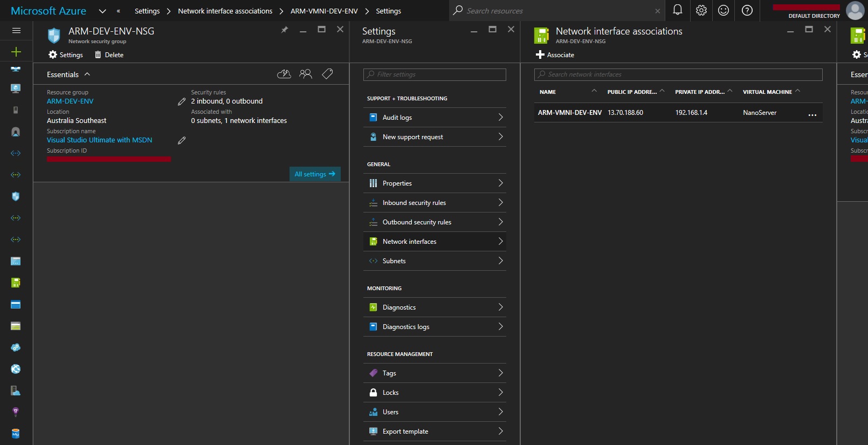Viewport: 868px width, 445px height.
Task: Open the Users row in Settings list
Action: 435,412
